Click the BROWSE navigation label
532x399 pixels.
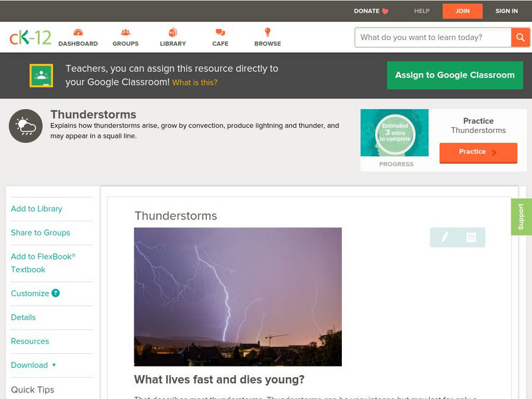point(268,44)
